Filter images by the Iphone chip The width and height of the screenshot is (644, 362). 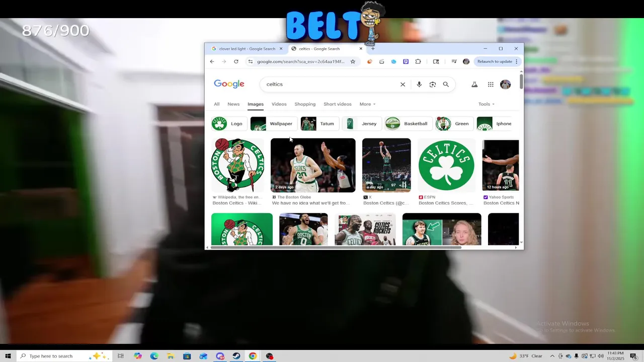point(495,124)
